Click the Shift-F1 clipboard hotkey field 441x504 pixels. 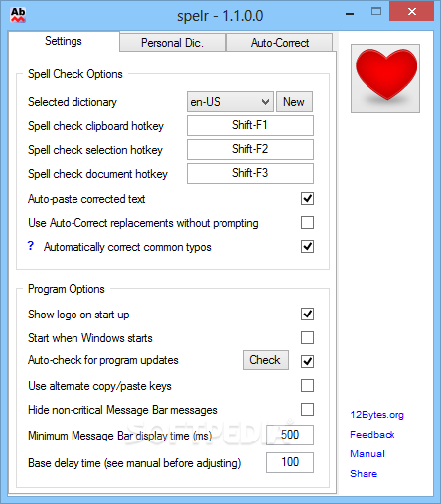click(x=250, y=125)
